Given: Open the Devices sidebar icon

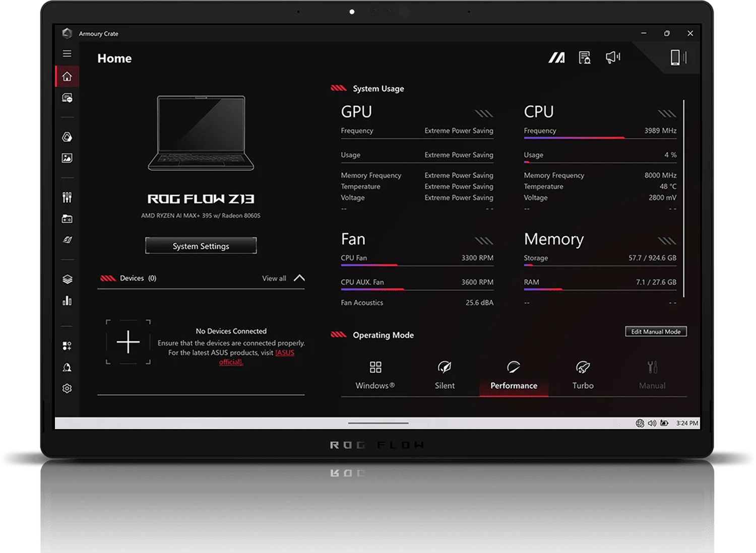Looking at the screenshot, I should coord(67,98).
